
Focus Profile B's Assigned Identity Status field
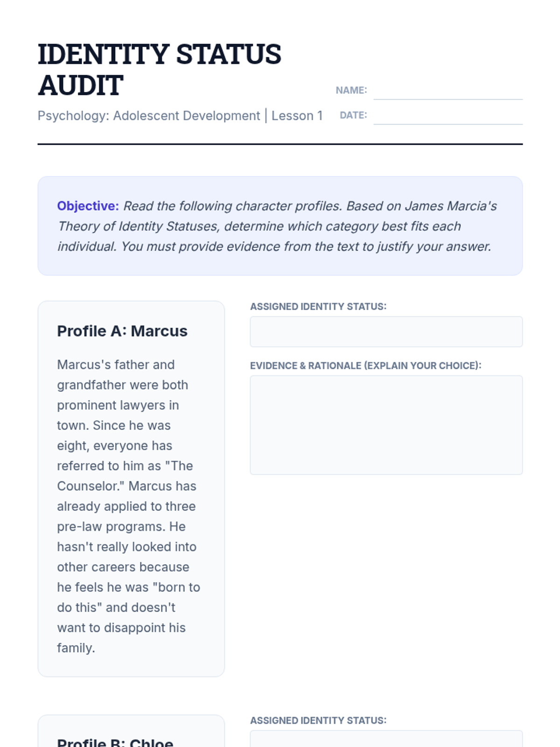[x=386, y=740]
